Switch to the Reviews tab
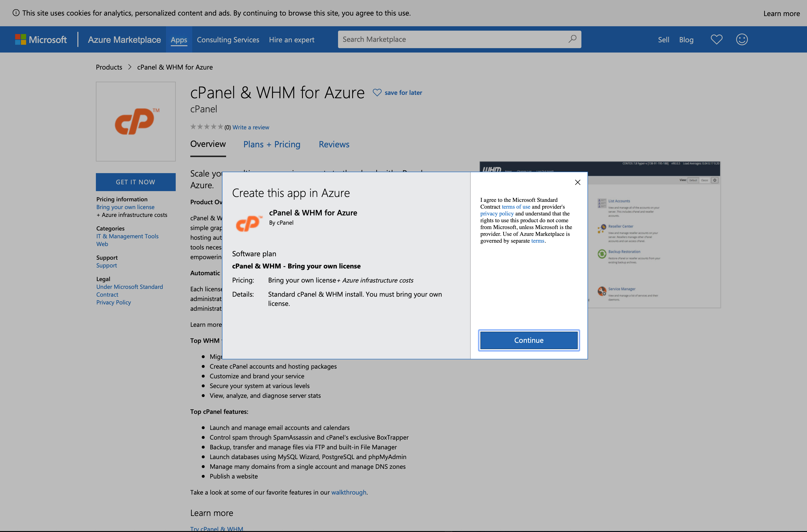Image resolution: width=807 pixels, height=532 pixels. (x=334, y=144)
